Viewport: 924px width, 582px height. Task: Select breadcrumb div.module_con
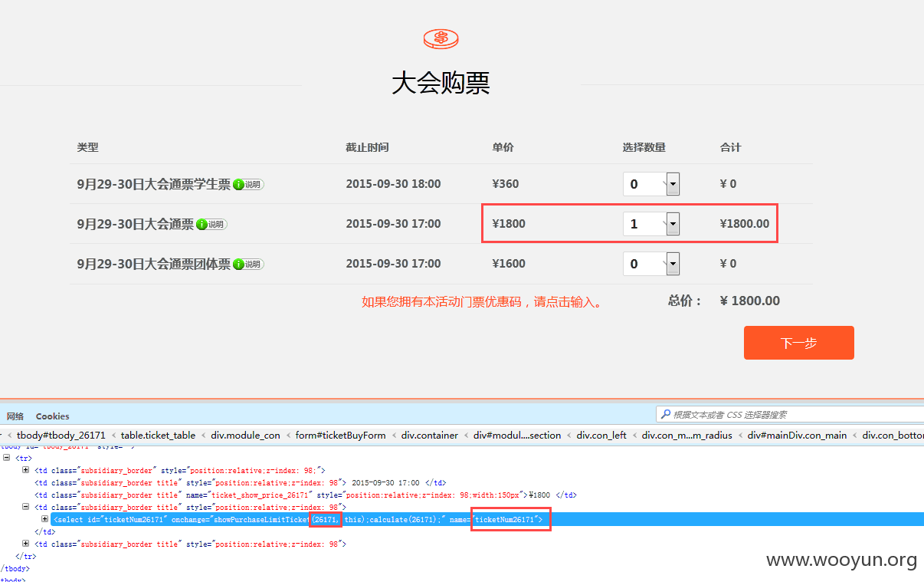pyautogui.click(x=246, y=436)
